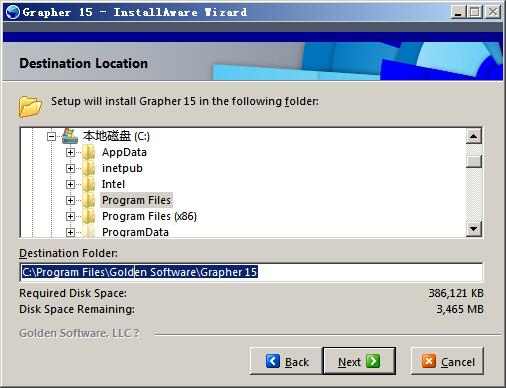Select the Program Files folder label
This screenshot has height=388, width=506.
point(136,200)
